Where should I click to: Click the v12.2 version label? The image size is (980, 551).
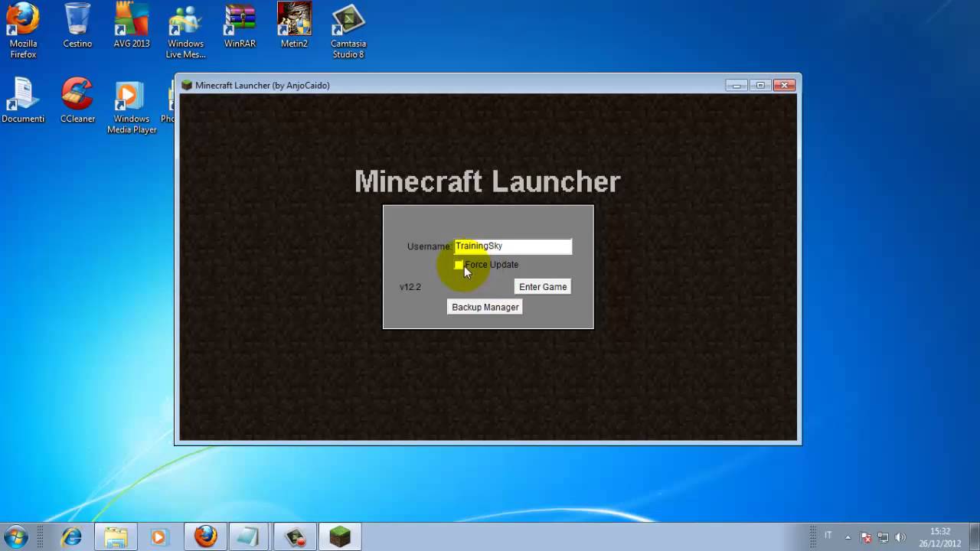click(410, 287)
